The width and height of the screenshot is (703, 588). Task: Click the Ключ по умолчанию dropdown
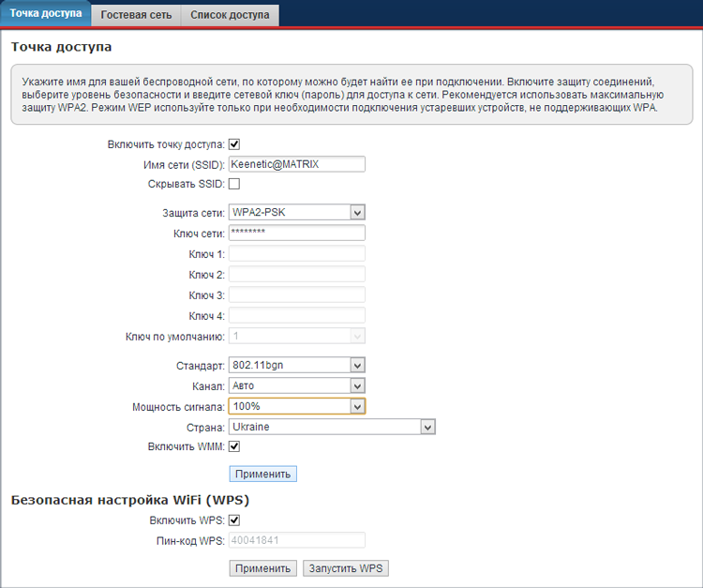[x=296, y=336]
